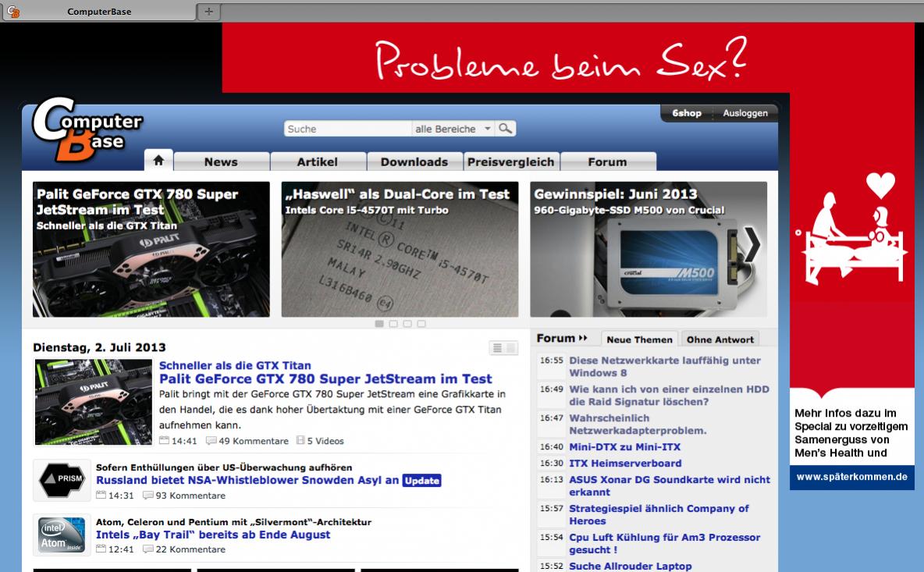Open thread 'ITX Heimserverboard'
Screen dimensions: 924x572
(625, 463)
